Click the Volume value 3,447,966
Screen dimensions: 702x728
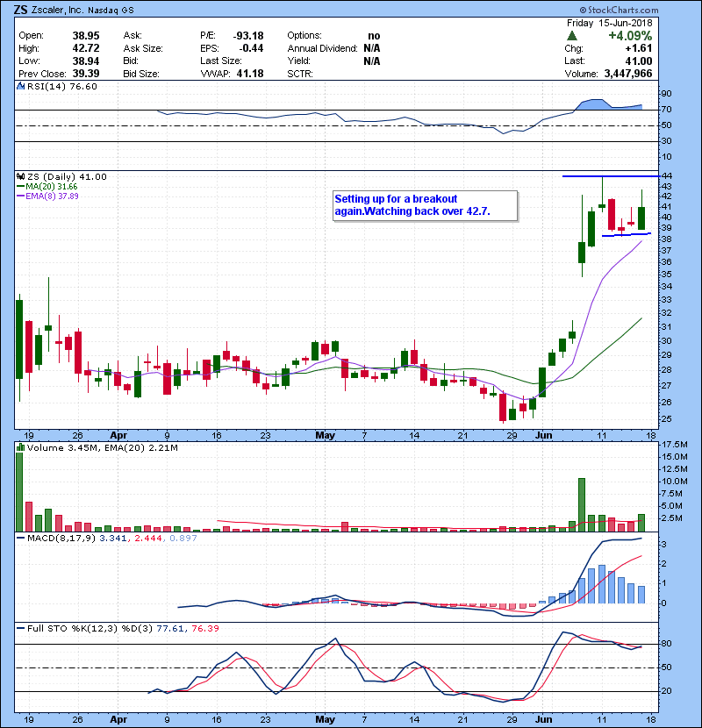pos(628,74)
